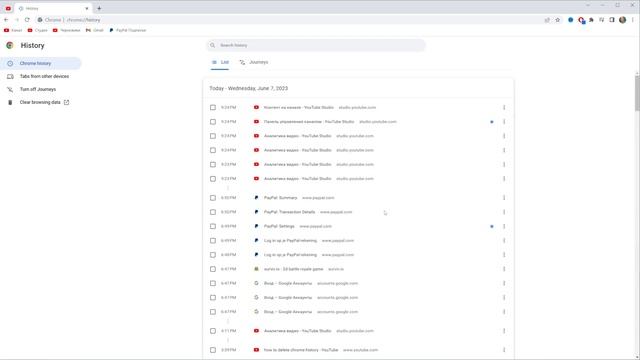Click the Chrome logo beside History

(x=10, y=45)
